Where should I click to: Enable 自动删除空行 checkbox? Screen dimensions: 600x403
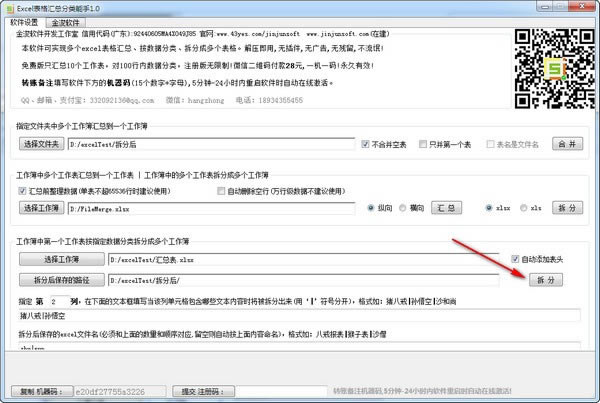281,191
